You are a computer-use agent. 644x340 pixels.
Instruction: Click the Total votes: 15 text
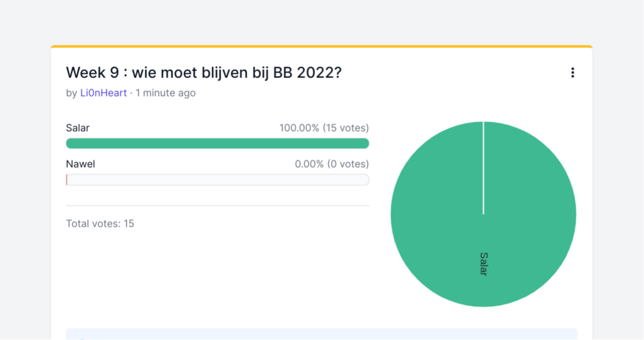pos(100,224)
